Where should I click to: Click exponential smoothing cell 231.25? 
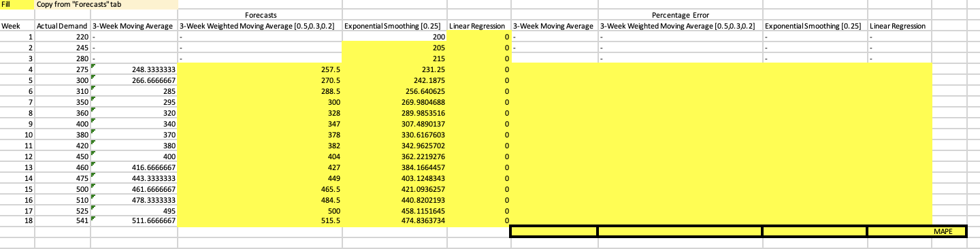pos(395,69)
